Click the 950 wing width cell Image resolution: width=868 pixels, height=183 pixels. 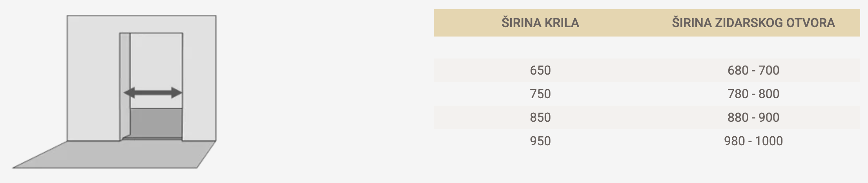pyautogui.click(x=540, y=141)
